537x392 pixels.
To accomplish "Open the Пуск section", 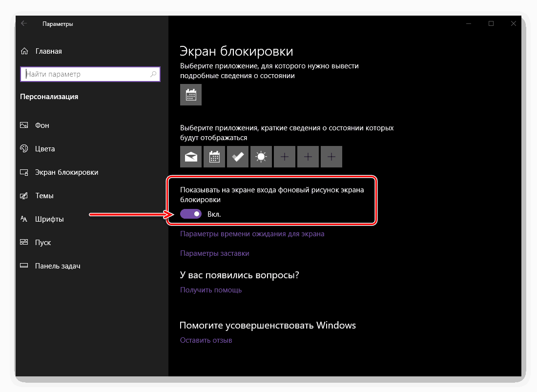I will pos(43,243).
